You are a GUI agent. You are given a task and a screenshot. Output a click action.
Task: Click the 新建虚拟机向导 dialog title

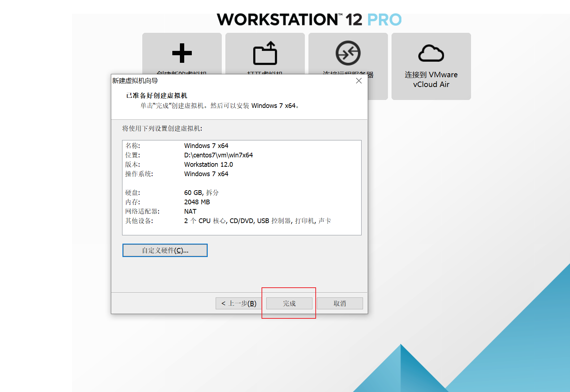135,81
